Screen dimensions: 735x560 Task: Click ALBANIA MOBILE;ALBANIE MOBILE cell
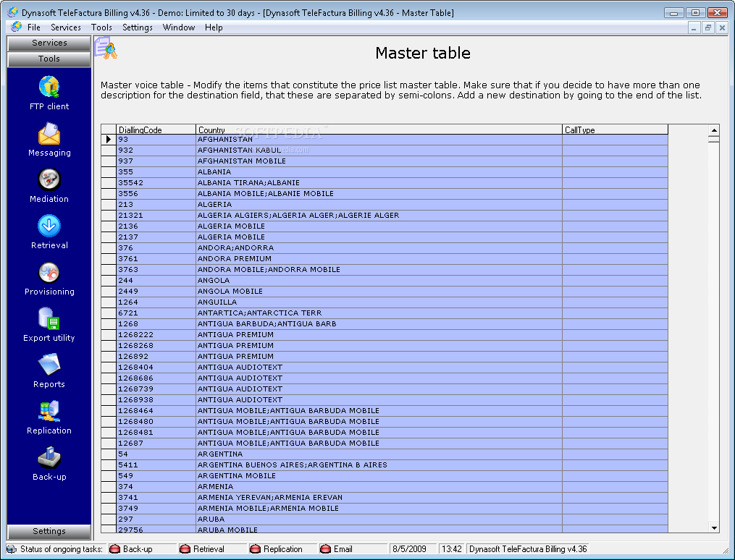(x=379, y=193)
